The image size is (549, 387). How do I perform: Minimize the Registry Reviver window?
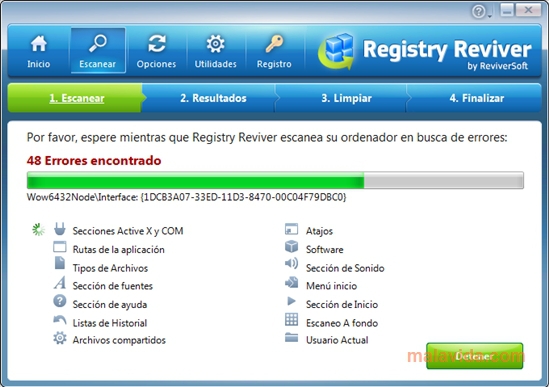pyautogui.click(x=507, y=10)
